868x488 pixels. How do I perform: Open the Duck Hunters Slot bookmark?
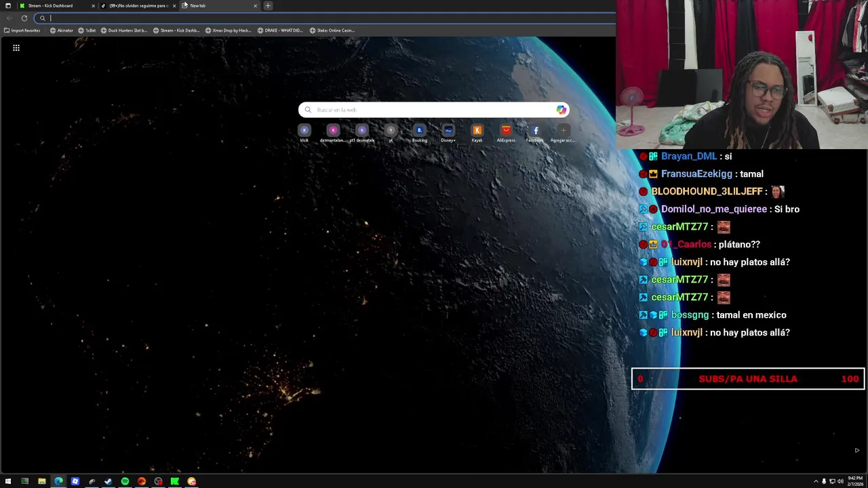(x=124, y=30)
